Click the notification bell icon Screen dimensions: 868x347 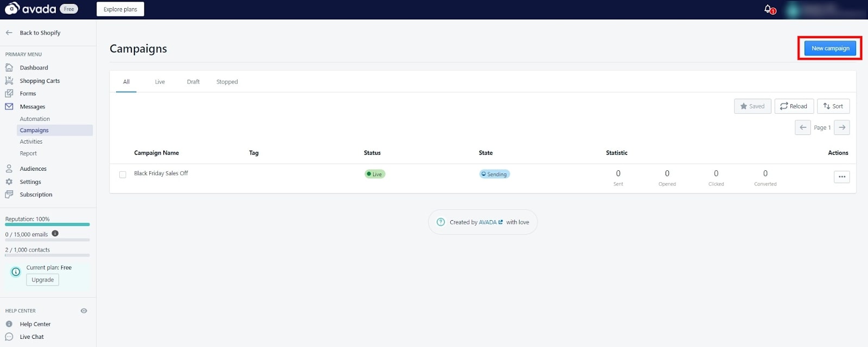pyautogui.click(x=768, y=9)
